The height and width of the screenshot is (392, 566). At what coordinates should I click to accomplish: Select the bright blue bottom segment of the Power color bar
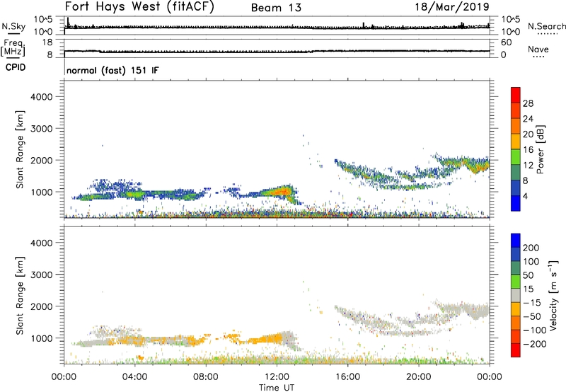[516, 203]
